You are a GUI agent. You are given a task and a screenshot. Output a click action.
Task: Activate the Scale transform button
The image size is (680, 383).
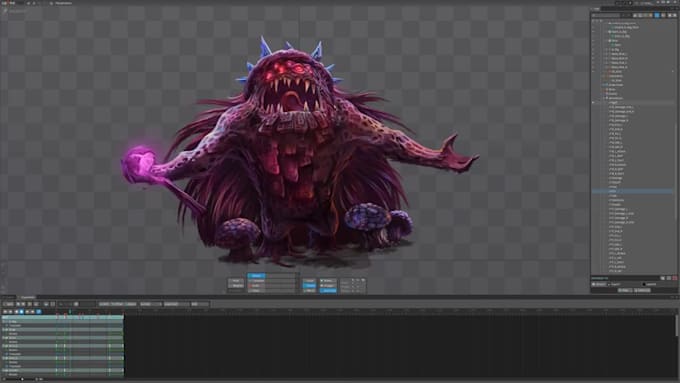(256, 286)
